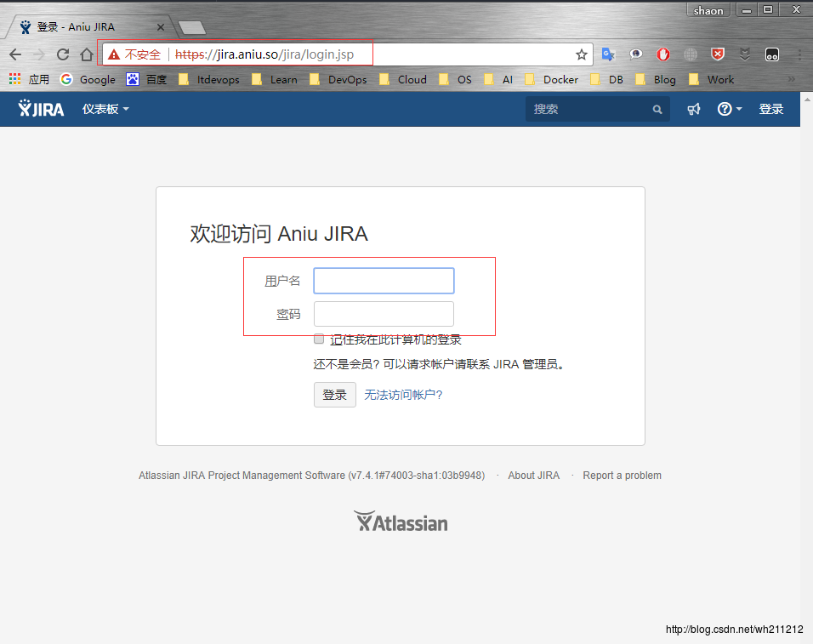
Task: Enable remember my login checkbox
Action: click(319, 339)
